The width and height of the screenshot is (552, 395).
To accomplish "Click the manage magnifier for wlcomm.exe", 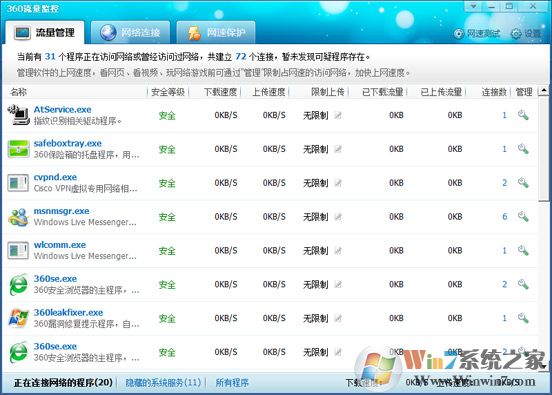I will 523,250.
